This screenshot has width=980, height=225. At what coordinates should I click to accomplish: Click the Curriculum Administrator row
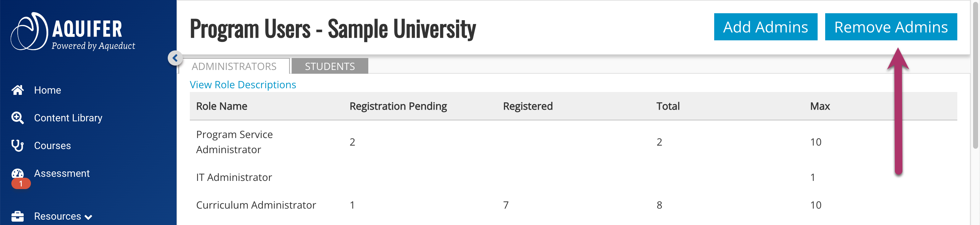256,205
